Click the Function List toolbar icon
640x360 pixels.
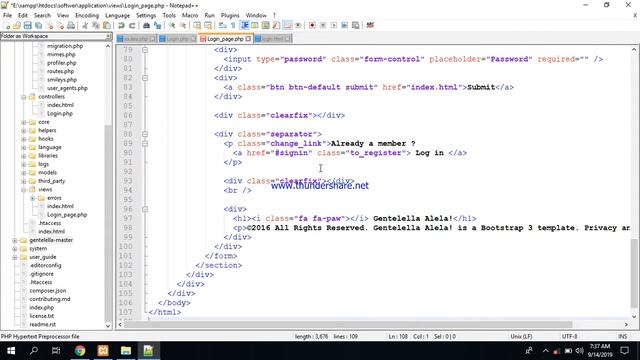point(276,25)
